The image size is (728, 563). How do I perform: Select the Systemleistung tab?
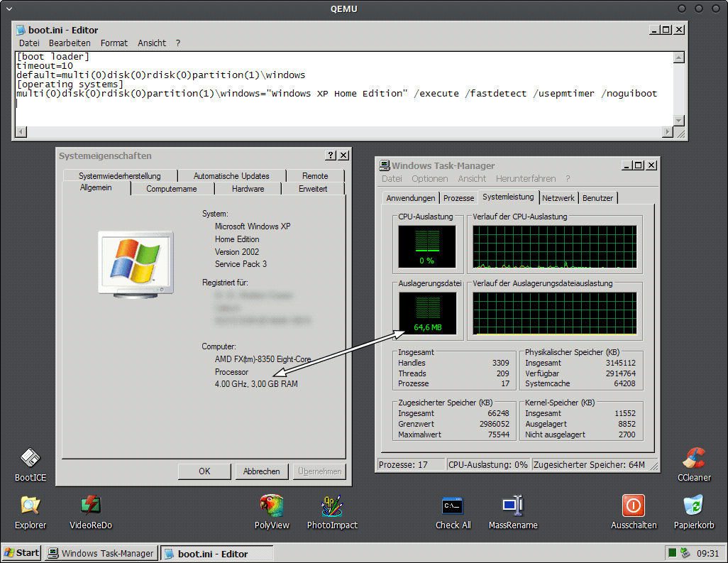point(508,197)
